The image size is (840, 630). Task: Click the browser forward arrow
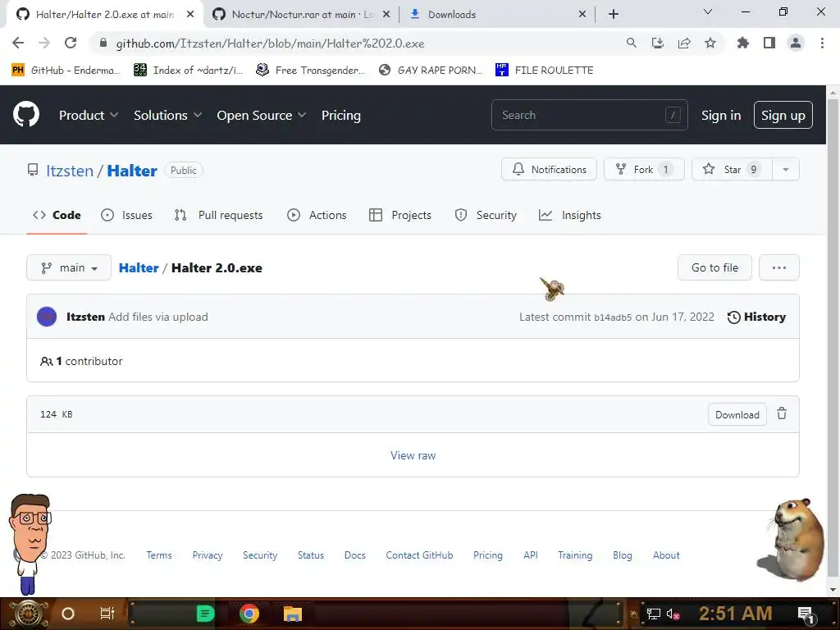tap(44, 43)
